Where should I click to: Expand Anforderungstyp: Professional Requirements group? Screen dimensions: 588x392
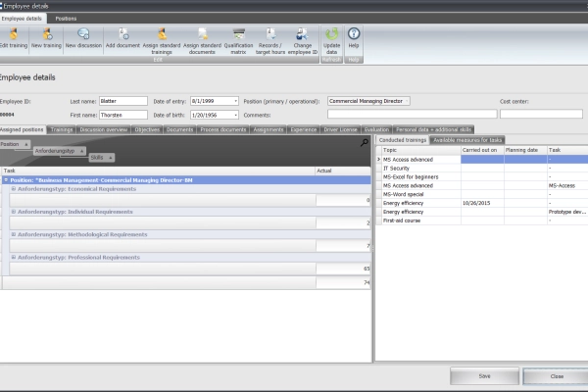14,257
